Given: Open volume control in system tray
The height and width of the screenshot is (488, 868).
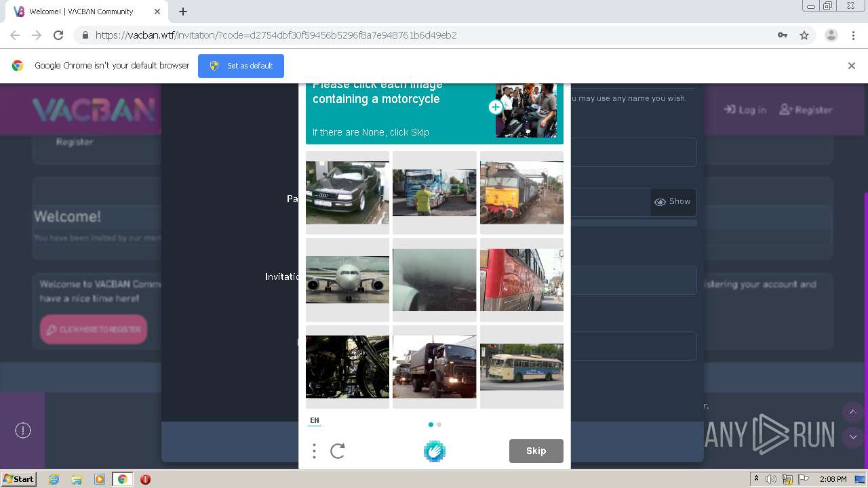Looking at the screenshot, I should pos(771,479).
